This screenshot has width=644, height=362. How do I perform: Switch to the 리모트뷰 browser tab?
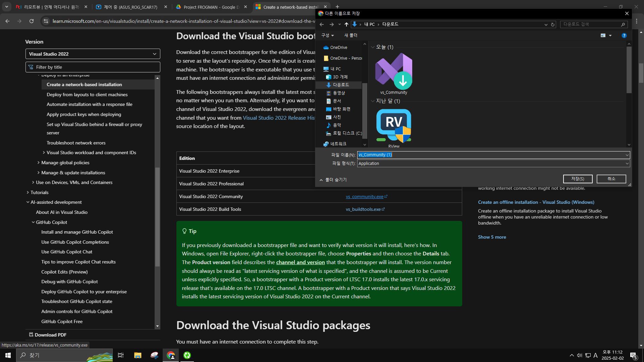point(52,7)
